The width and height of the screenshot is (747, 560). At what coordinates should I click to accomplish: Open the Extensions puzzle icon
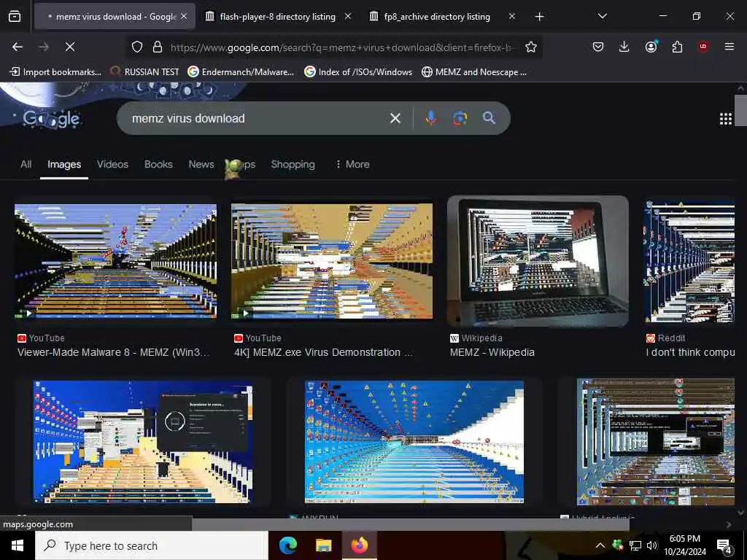(677, 47)
